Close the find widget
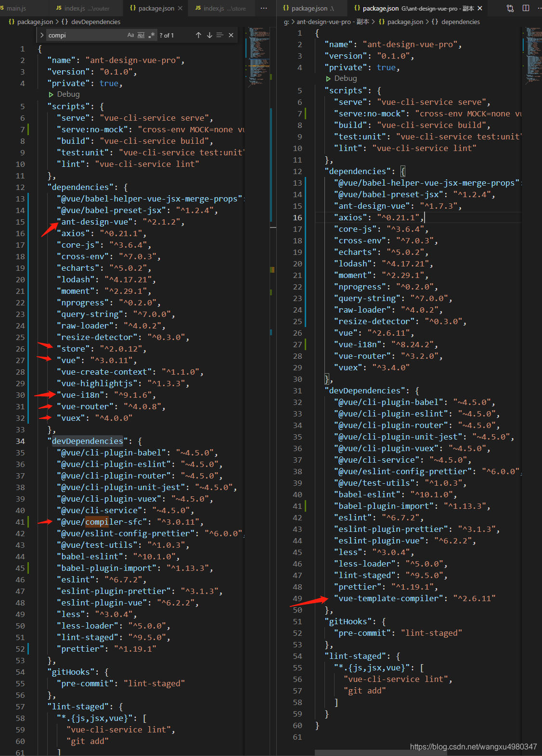Screen dimensions: 542x756 pos(231,35)
